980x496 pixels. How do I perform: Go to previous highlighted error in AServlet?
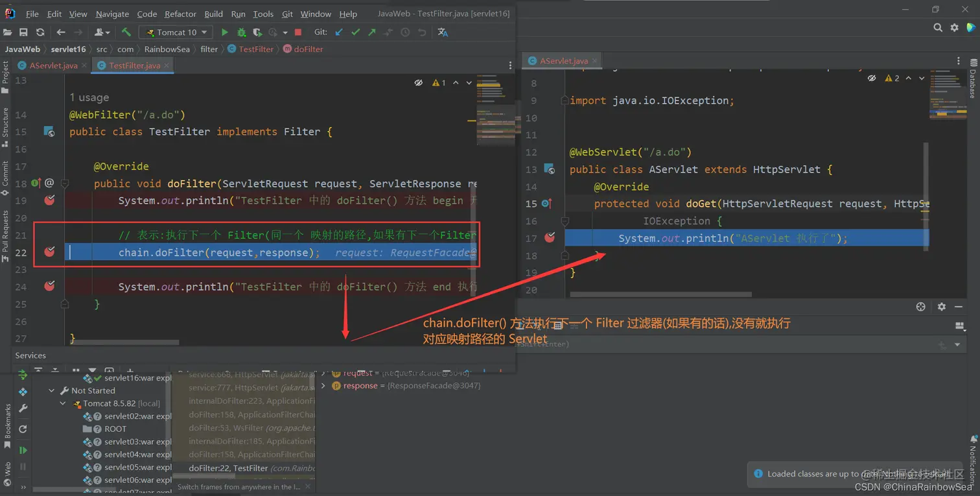point(909,78)
